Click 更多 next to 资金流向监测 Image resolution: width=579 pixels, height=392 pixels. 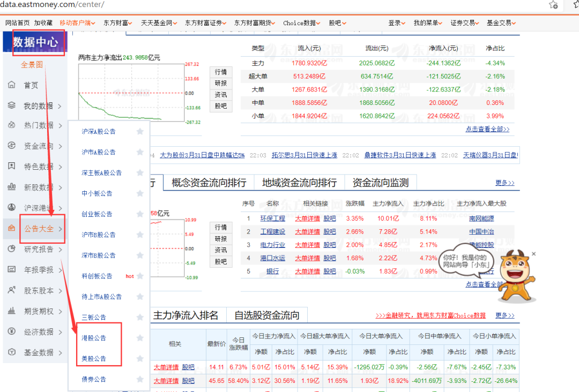505,183
